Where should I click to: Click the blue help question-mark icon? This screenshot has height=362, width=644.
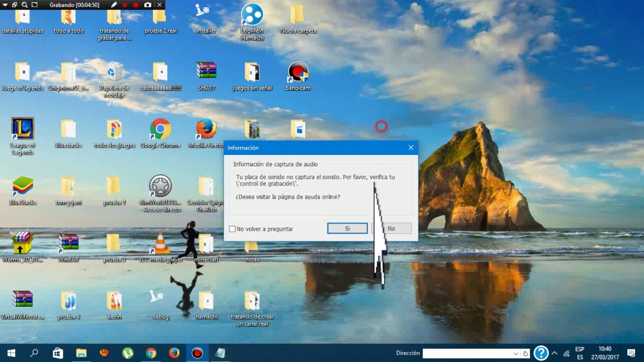[541, 353]
